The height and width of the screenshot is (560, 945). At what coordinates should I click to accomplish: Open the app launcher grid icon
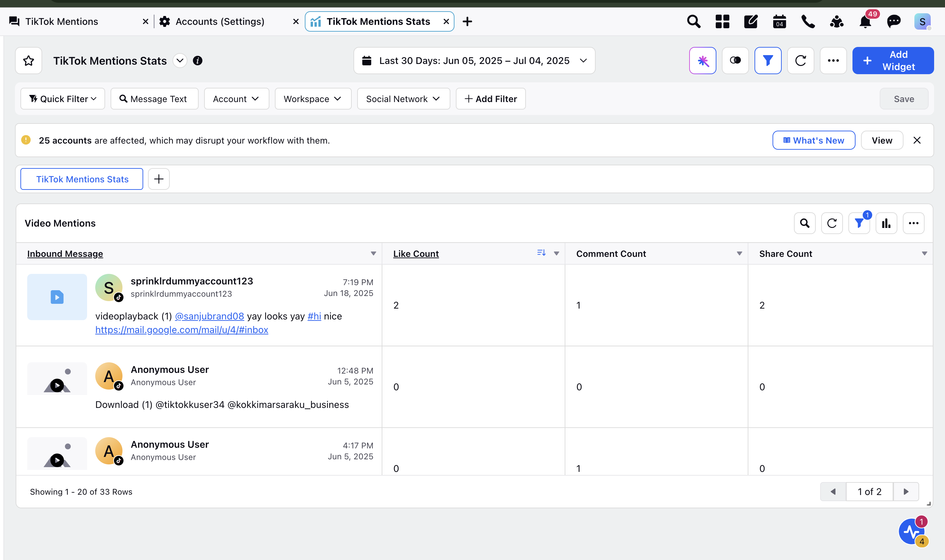(x=722, y=21)
